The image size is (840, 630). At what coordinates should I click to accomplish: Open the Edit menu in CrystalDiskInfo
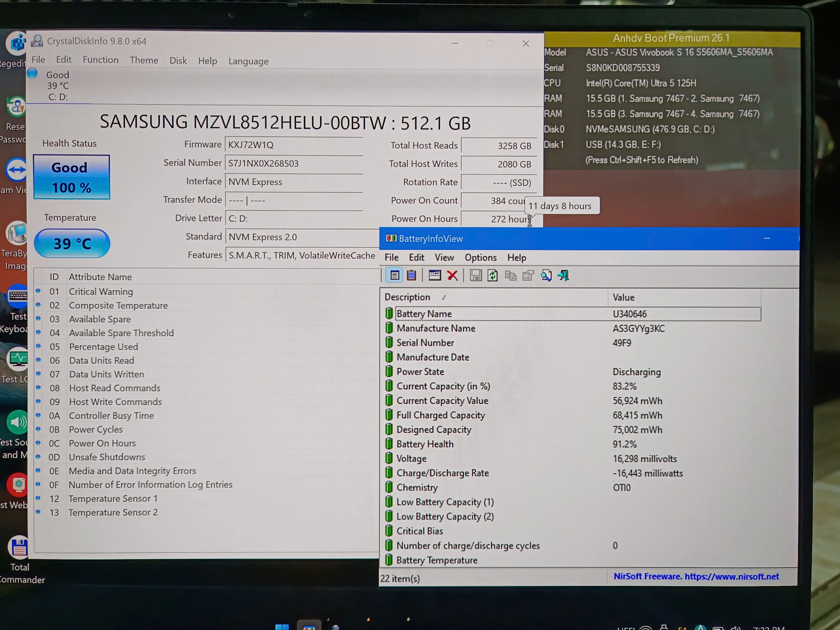(x=63, y=60)
